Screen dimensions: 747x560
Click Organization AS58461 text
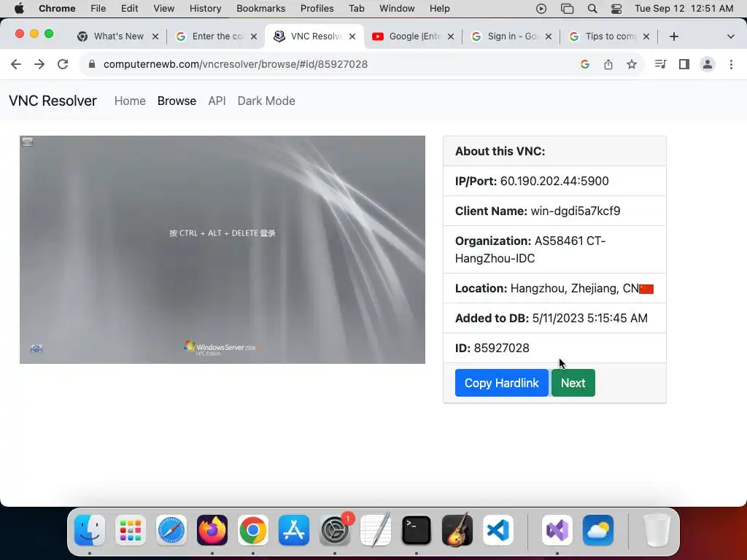point(530,249)
